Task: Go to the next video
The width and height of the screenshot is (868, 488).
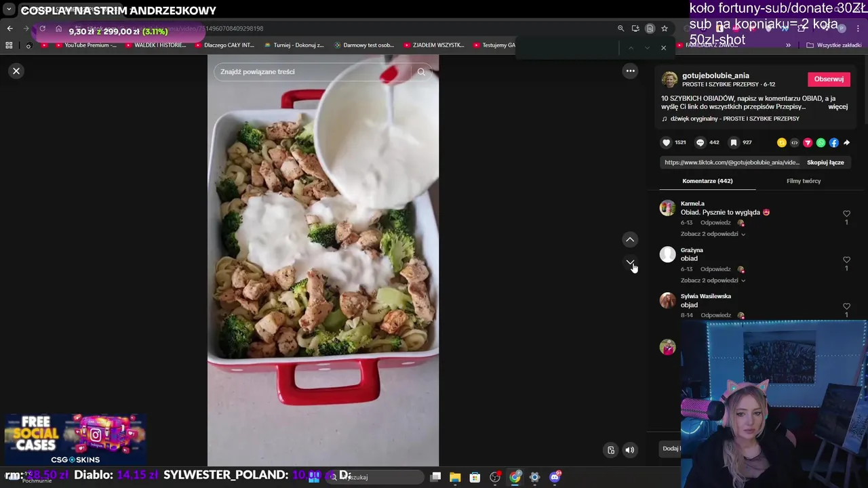Action: pos(630,262)
